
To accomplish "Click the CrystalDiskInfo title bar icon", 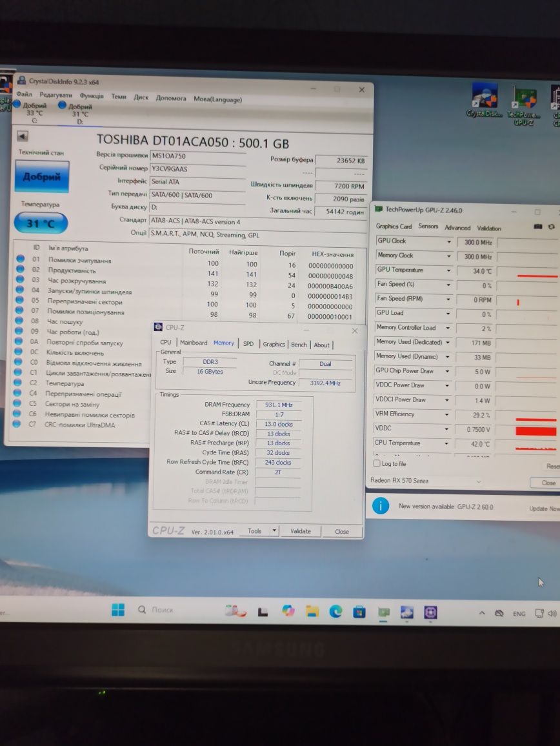I will tap(21, 81).
